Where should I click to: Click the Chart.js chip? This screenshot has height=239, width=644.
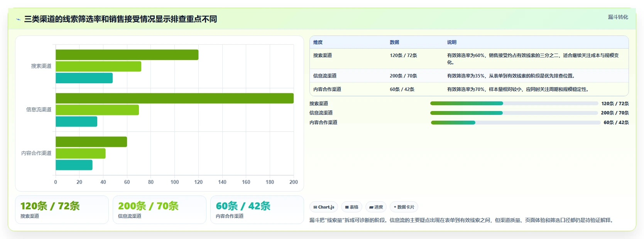(324, 207)
